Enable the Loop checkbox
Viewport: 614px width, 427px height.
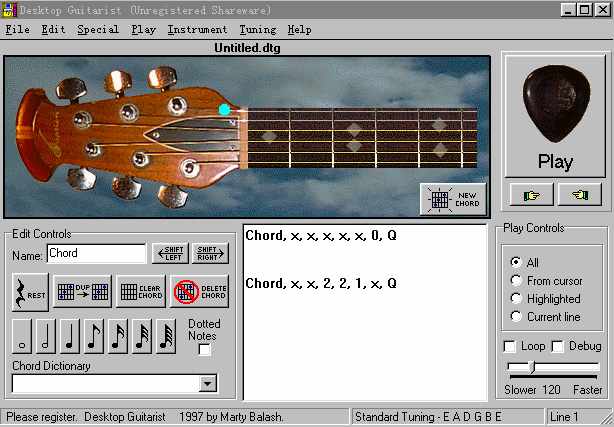(x=509, y=346)
